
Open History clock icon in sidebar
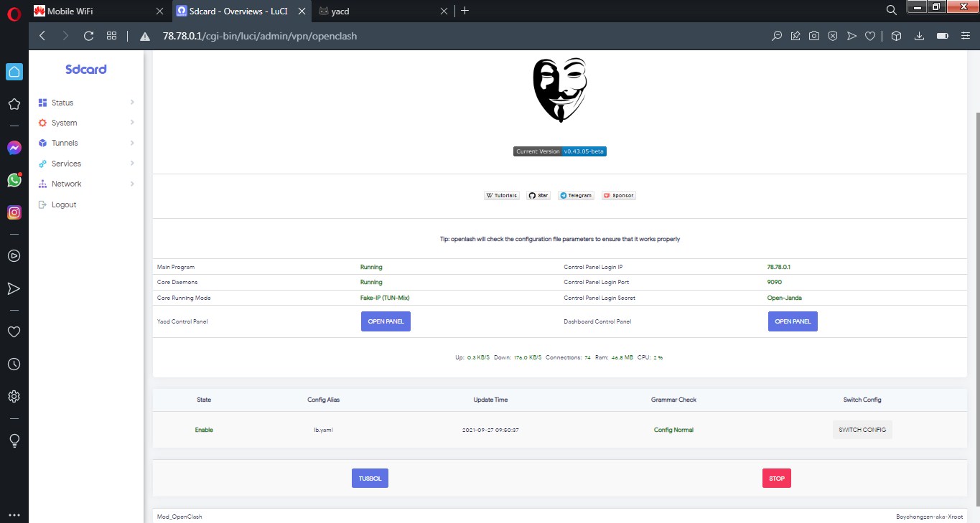pos(14,364)
